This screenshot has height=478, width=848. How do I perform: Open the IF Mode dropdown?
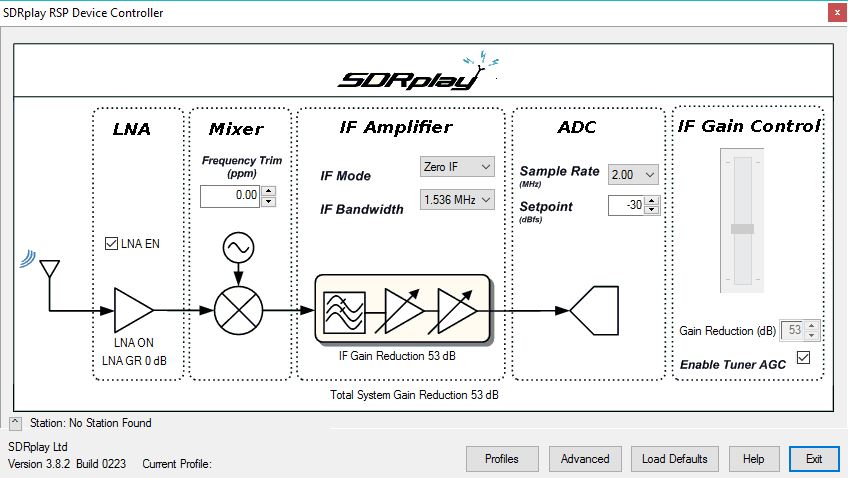click(457, 167)
